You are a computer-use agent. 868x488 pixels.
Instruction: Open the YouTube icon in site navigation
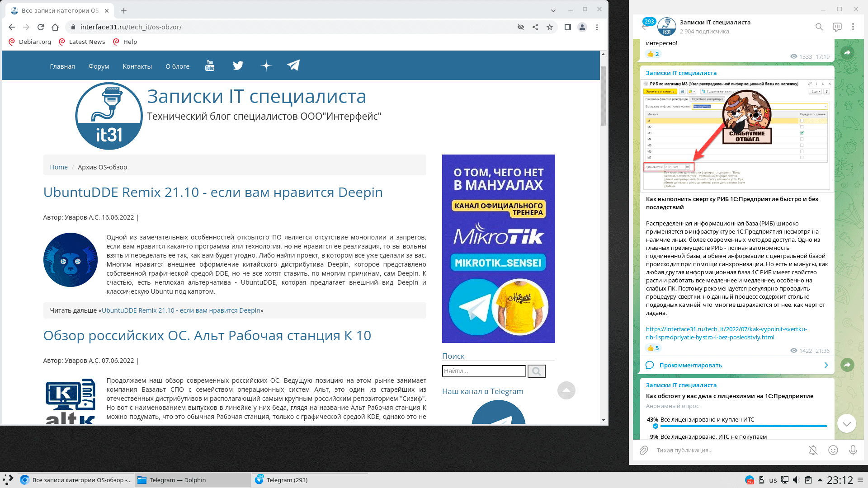coord(210,66)
